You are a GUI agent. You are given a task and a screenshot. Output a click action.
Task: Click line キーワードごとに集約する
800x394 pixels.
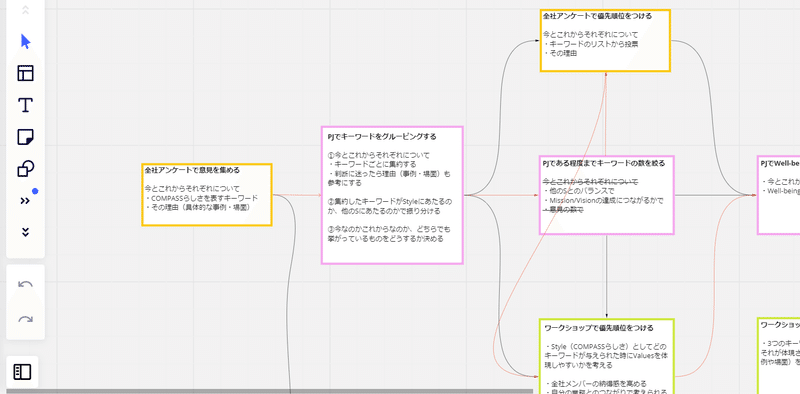click(x=372, y=164)
